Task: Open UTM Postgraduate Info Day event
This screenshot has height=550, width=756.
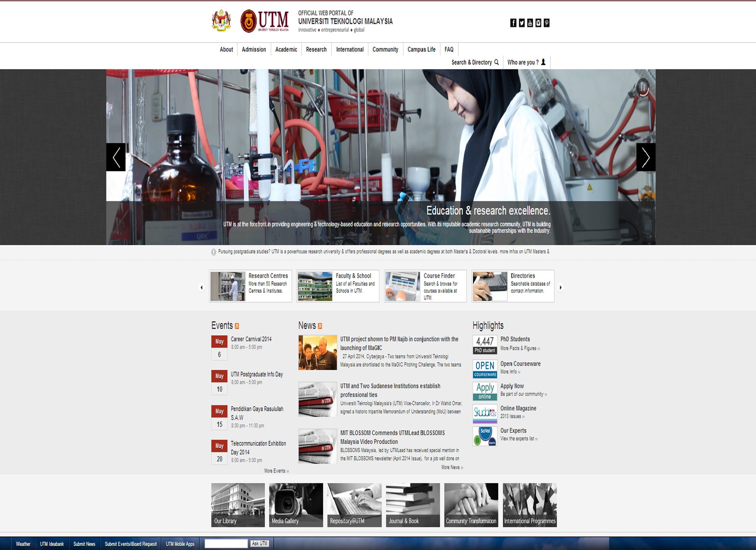Action: [257, 374]
